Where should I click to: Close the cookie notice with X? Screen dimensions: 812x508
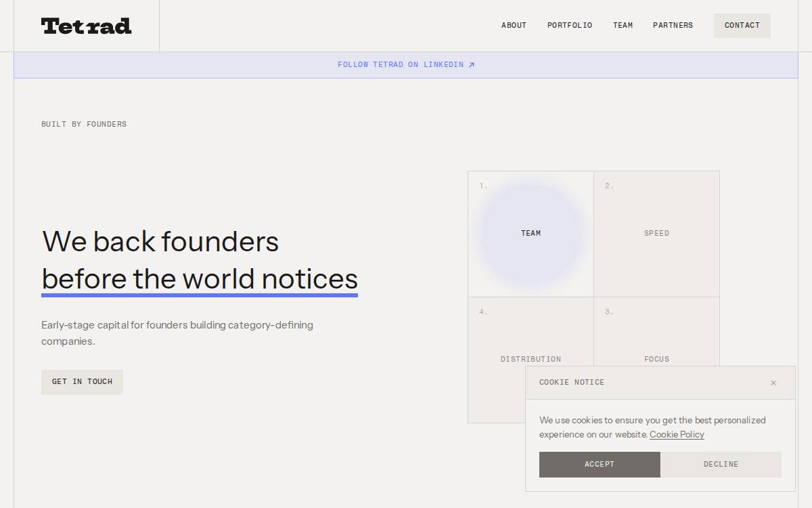tap(773, 383)
